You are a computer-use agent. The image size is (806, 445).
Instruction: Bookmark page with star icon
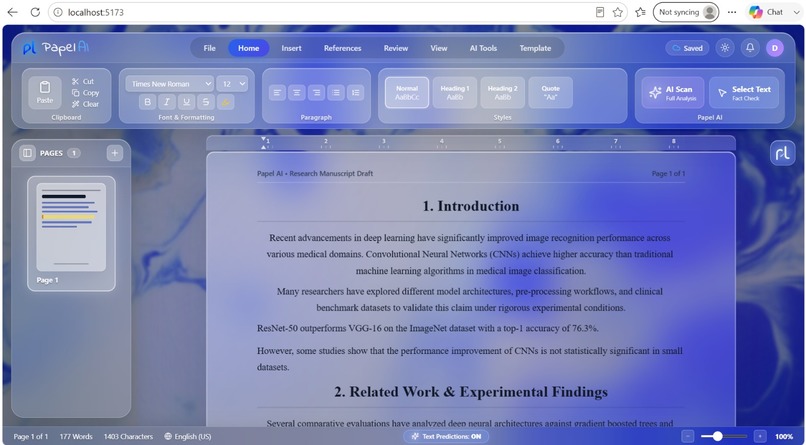(617, 12)
